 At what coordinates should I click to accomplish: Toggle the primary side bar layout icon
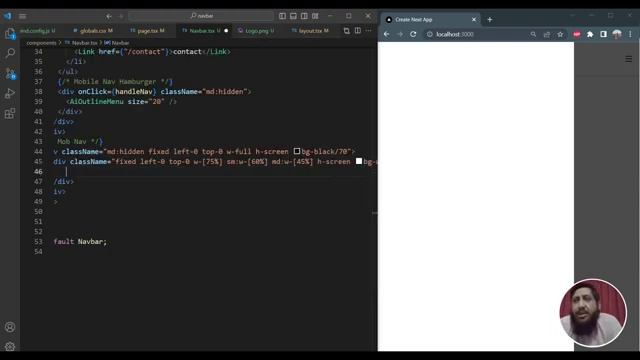(282, 16)
